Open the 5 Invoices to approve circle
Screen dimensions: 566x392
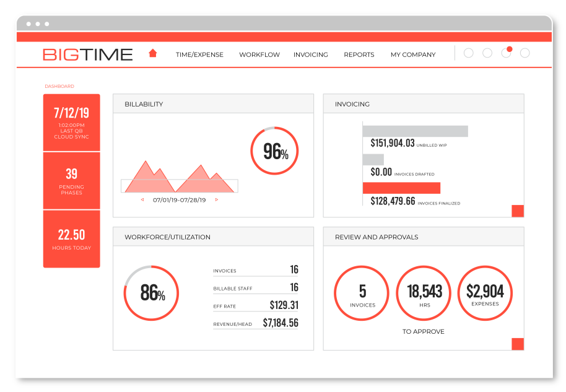tap(362, 293)
